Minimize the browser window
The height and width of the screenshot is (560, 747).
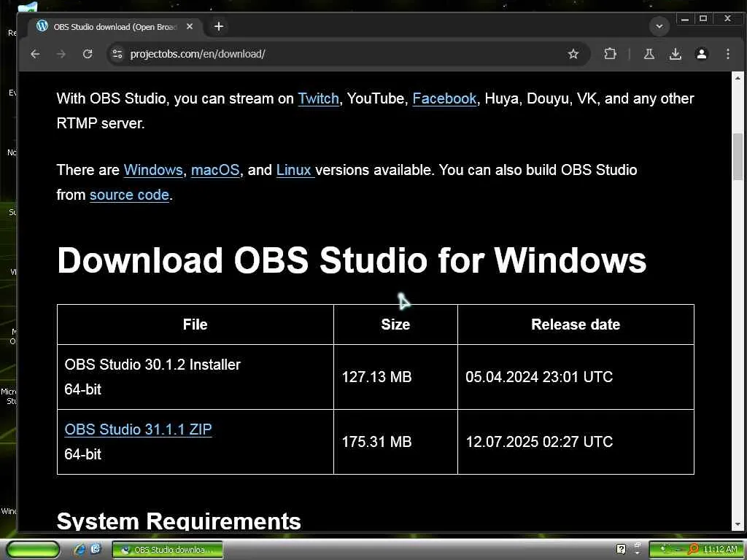click(685, 19)
